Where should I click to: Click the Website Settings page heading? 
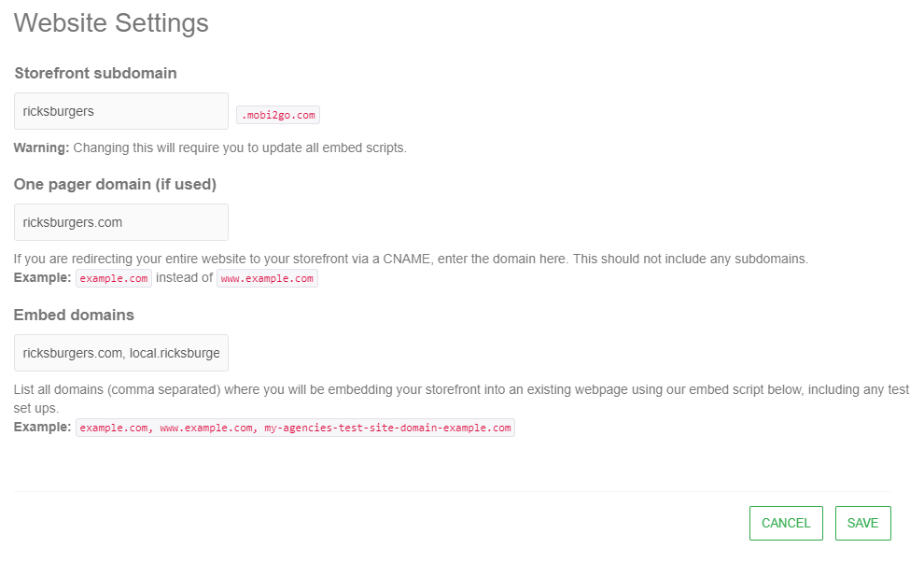111,22
